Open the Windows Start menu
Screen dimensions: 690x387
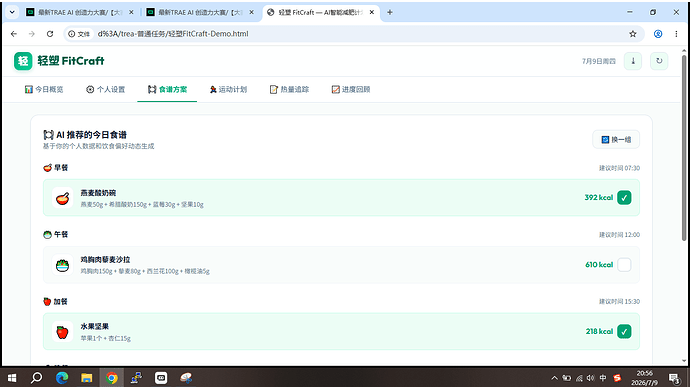[x=12, y=378]
